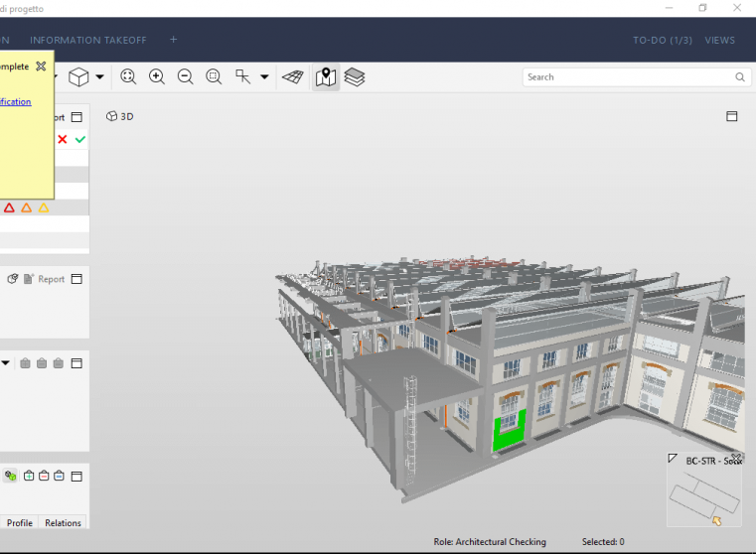This screenshot has height=554, width=756.
Task: Toggle the green check accepted filter
Action: 80,139
